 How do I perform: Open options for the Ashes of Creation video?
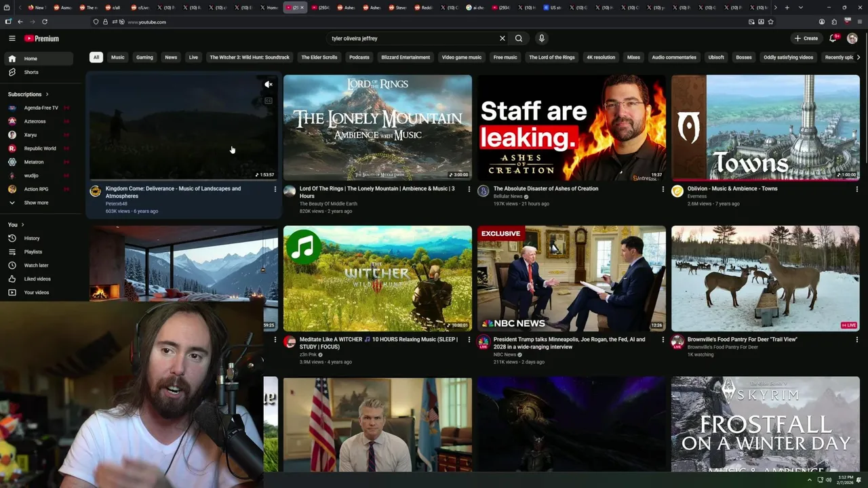click(663, 189)
